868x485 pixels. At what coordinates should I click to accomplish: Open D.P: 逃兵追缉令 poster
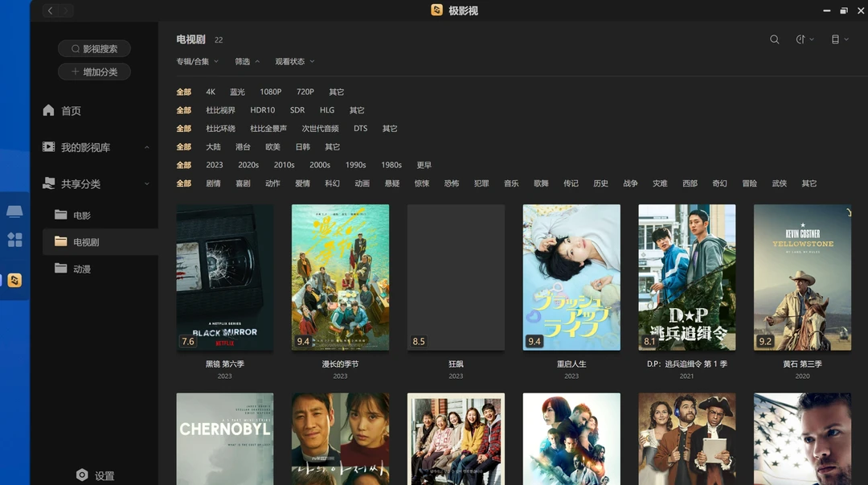687,277
